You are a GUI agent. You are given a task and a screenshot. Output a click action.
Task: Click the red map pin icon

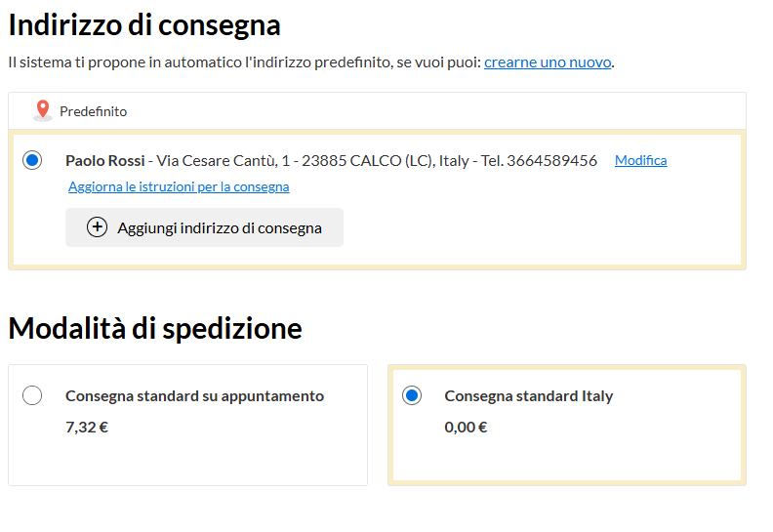[43, 110]
